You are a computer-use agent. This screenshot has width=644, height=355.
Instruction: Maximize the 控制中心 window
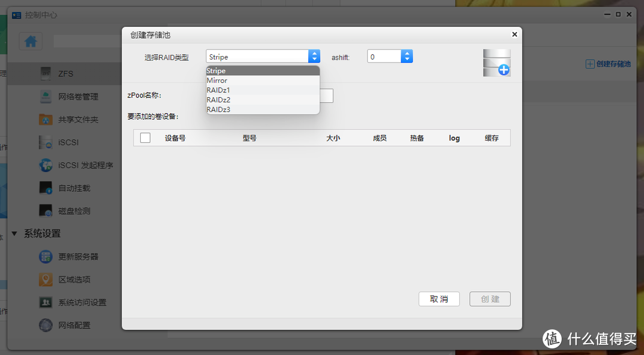click(x=618, y=14)
